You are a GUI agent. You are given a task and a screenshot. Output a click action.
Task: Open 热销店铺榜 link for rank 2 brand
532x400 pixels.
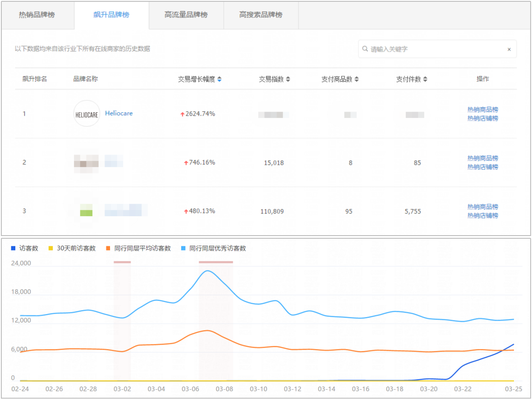click(x=482, y=167)
